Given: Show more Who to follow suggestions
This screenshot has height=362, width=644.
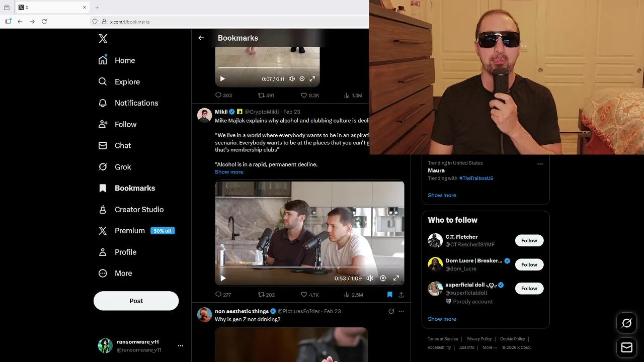Looking at the screenshot, I should click(442, 319).
